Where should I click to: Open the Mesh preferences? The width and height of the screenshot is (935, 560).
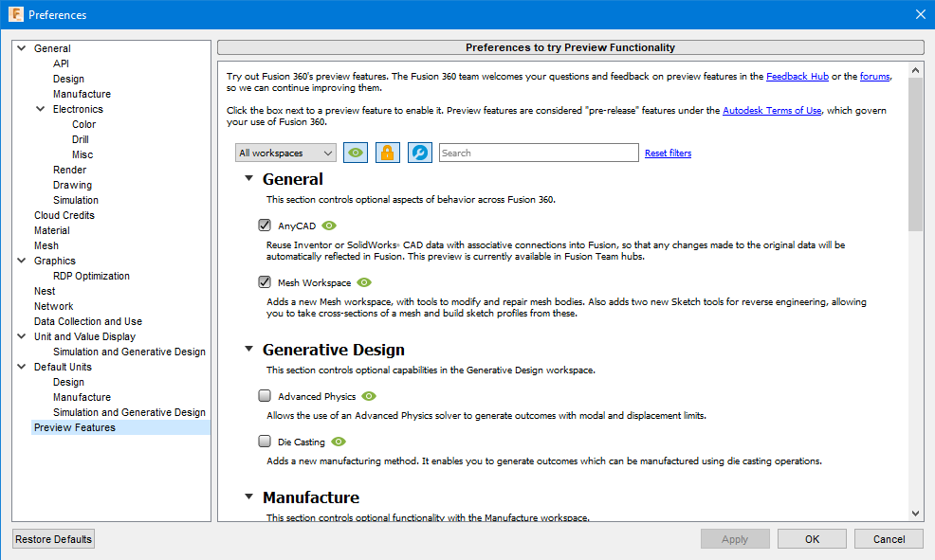pyautogui.click(x=46, y=245)
